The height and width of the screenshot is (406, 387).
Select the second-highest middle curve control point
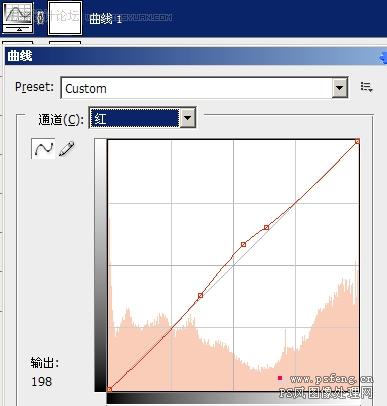[x=244, y=244]
